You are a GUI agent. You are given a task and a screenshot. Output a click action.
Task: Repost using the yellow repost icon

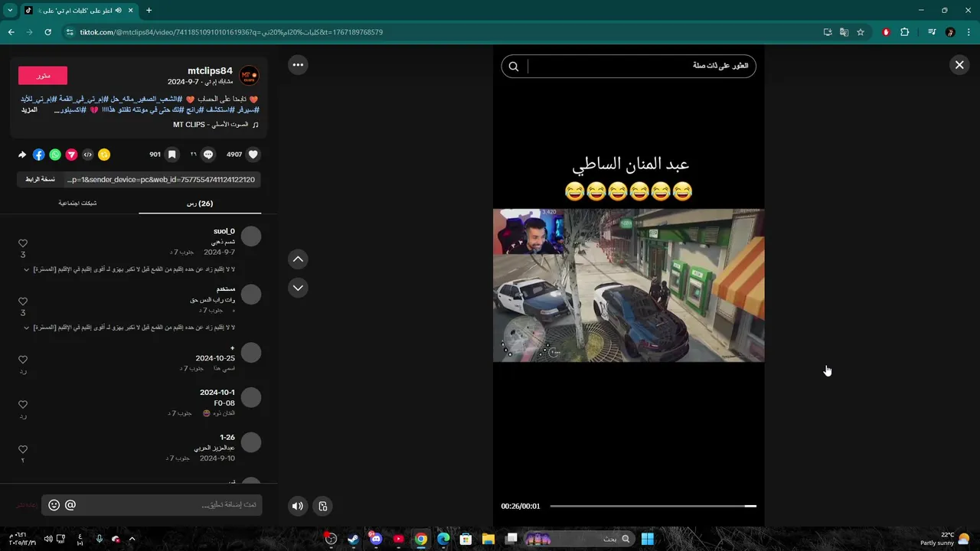104,155
